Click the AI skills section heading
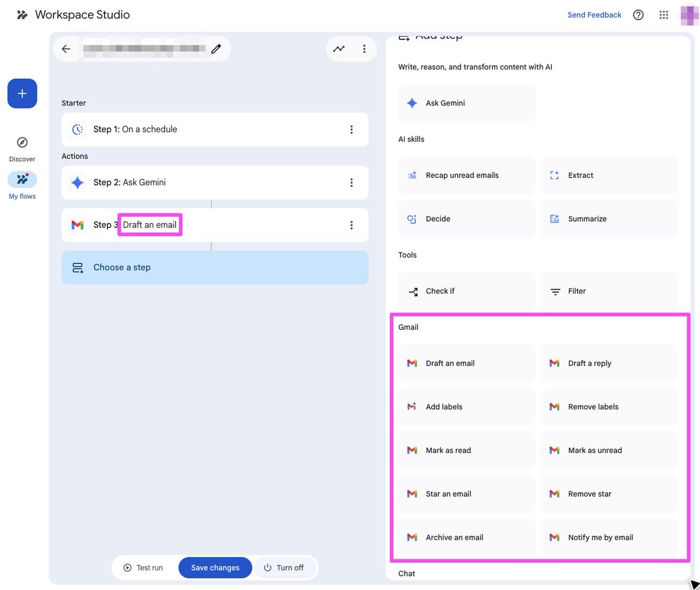 (411, 139)
